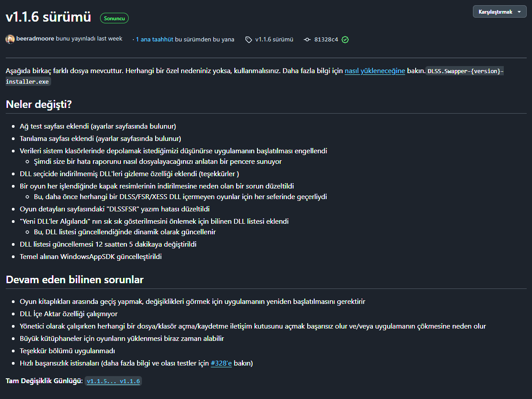Click the Sonuncu release badge
The height and width of the screenshot is (399, 532).
pos(115,18)
